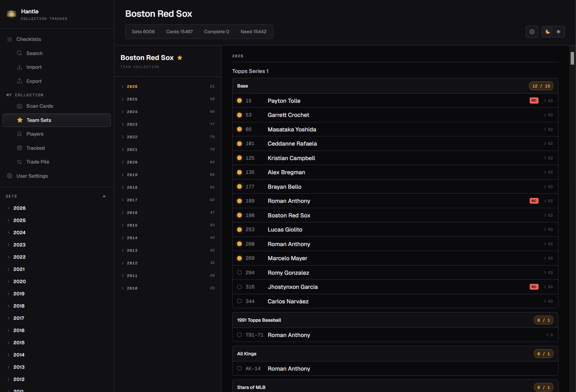Image resolution: width=576 pixels, height=392 pixels.
Task: Mark Payton Tolle card as not owned
Action: pos(239,100)
